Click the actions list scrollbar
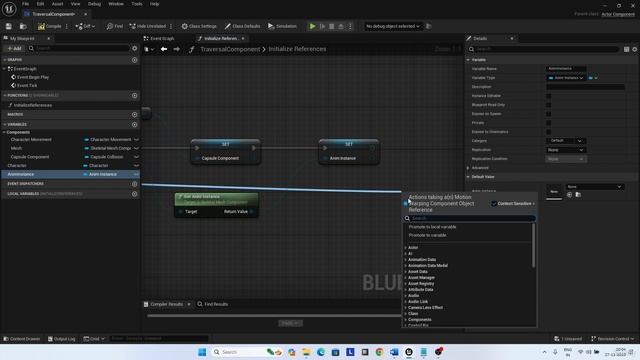 point(533,246)
